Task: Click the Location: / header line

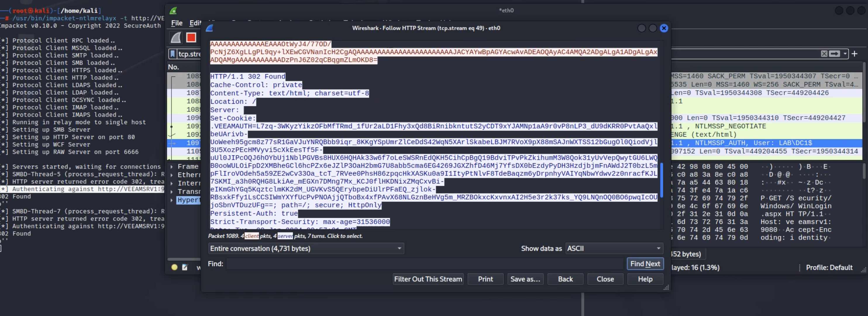Action: coord(233,102)
